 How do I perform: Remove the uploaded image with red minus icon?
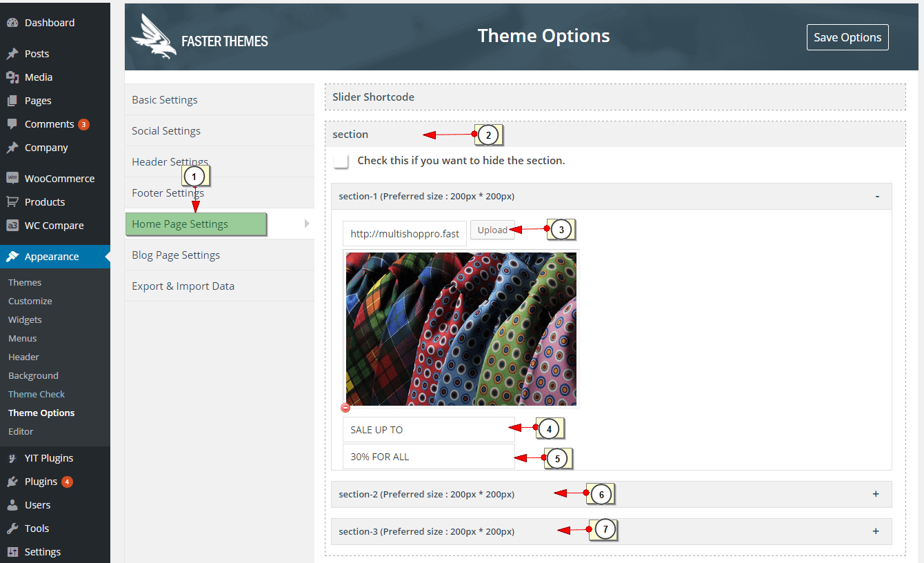345,408
